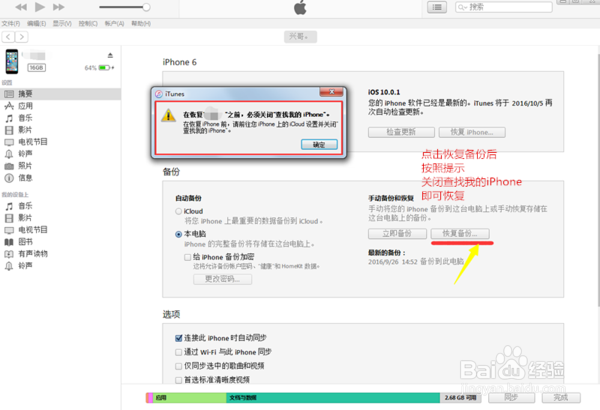Close the iTunes warning dialog

pos(332,92)
